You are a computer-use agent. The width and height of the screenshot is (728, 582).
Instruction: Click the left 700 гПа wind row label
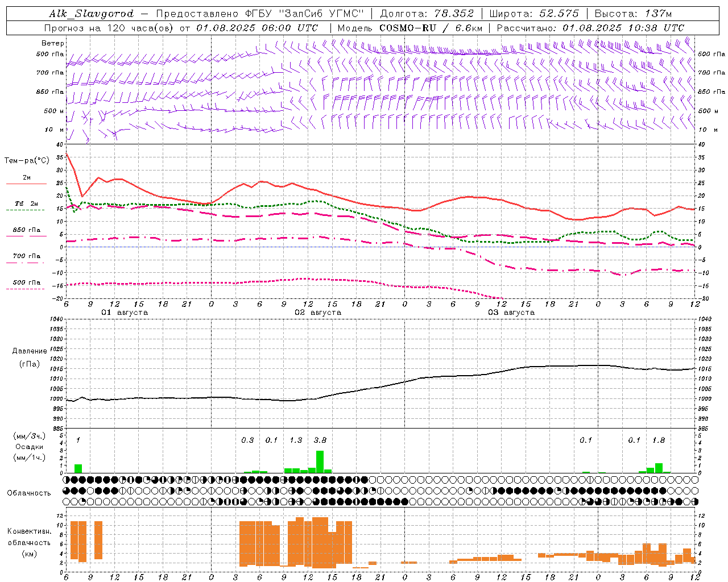50,73
